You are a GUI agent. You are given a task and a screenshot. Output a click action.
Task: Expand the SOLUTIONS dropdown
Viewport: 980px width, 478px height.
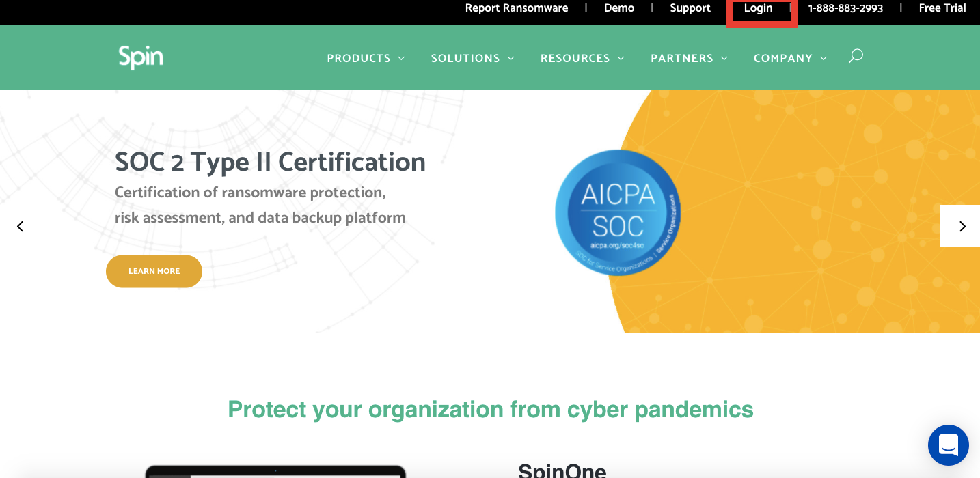tap(472, 59)
